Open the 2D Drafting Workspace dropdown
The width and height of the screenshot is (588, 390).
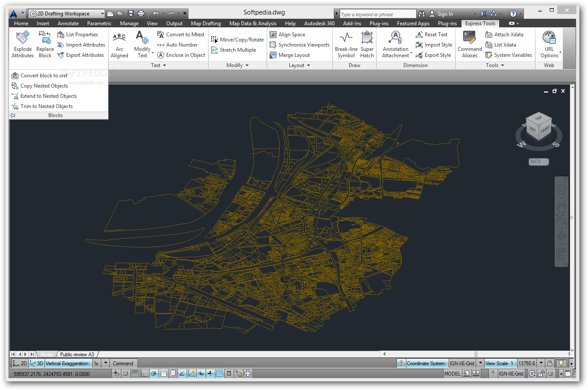(67, 14)
